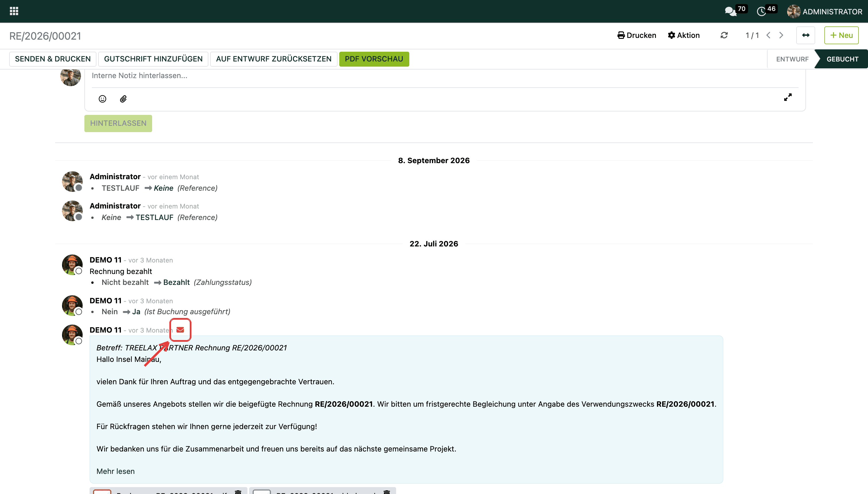This screenshot has height=494, width=868.
Task: Toggle the horizontal double-arrow width button
Action: 806,35
